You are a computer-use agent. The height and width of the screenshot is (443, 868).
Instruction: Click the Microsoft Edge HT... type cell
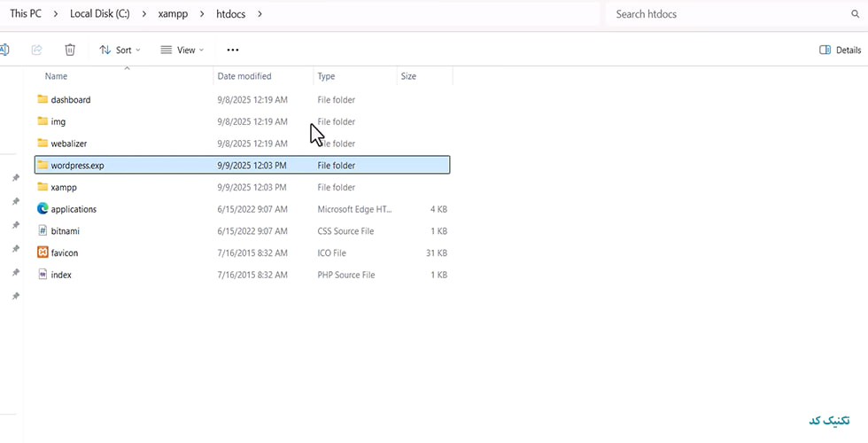pyautogui.click(x=354, y=209)
